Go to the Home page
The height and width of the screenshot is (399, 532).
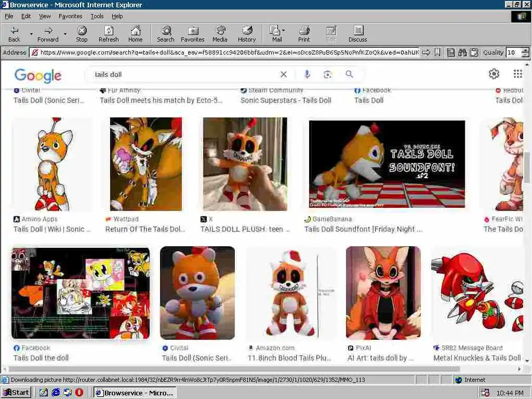click(136, 34)
